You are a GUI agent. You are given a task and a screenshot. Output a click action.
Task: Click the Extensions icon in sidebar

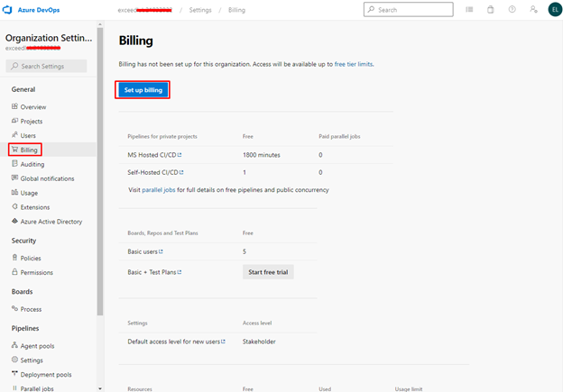tap(14, 207)
